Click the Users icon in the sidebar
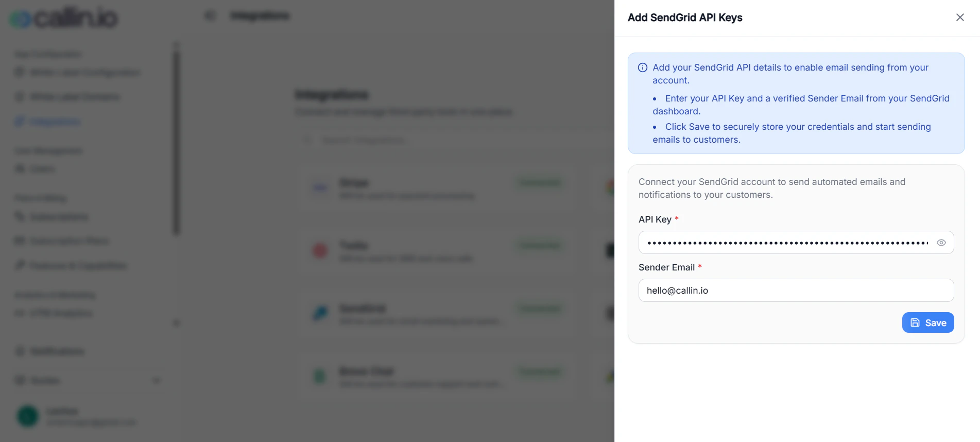980x442 pixels. (20, 168)
